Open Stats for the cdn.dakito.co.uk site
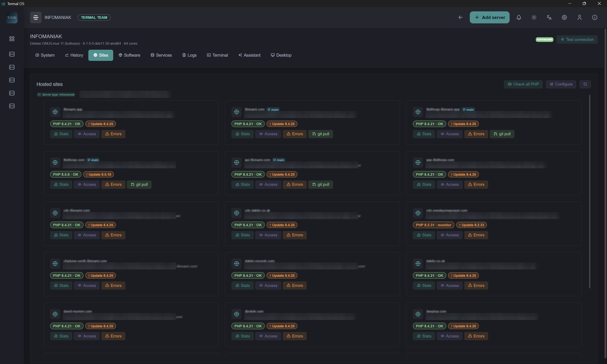The image size is (607, 364). [x=242, y=235]
